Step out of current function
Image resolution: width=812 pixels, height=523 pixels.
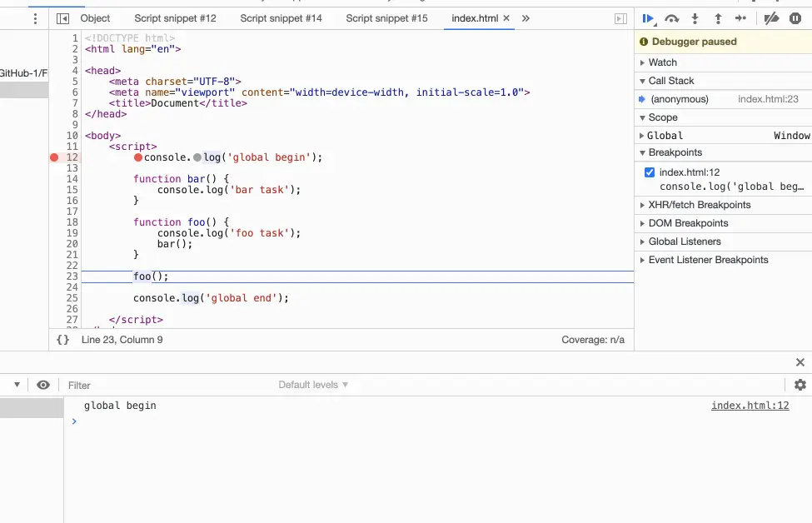click(718, 18)
